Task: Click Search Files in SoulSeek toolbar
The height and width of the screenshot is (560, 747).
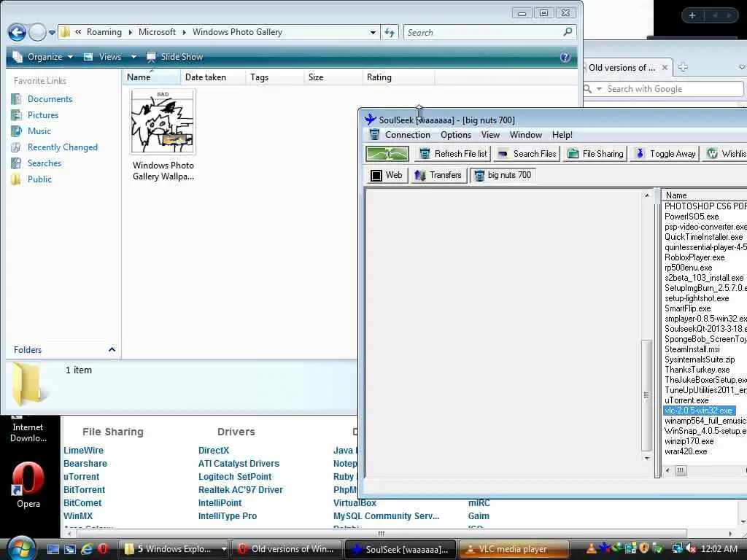Action: tap(527, 154)
